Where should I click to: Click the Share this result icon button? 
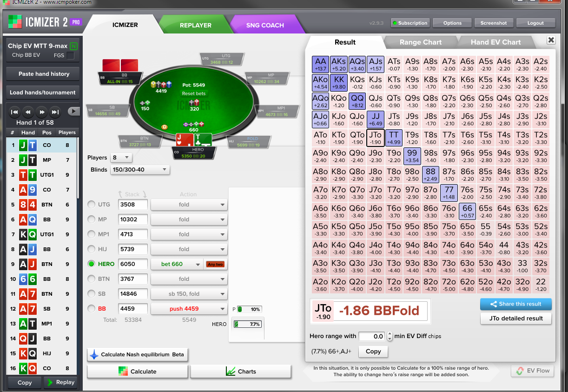[516, 304]
